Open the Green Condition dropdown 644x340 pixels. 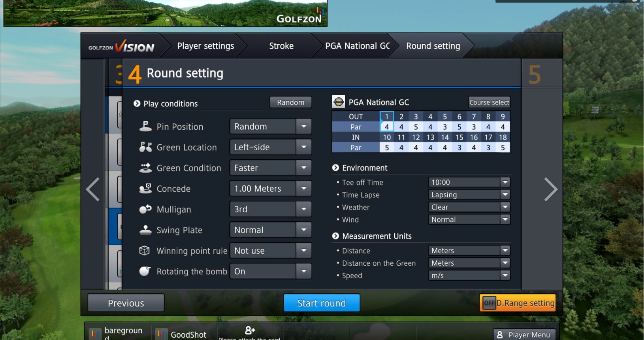point(271,168)
